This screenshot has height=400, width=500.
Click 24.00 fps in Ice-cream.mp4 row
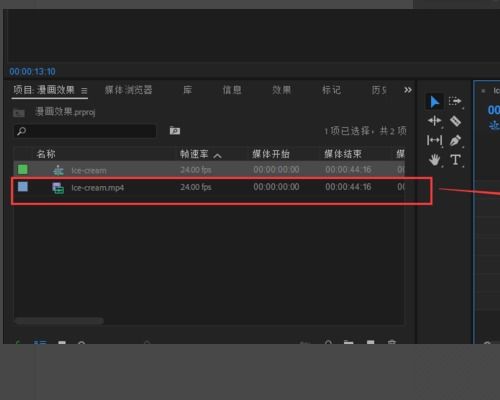[196, 187]
